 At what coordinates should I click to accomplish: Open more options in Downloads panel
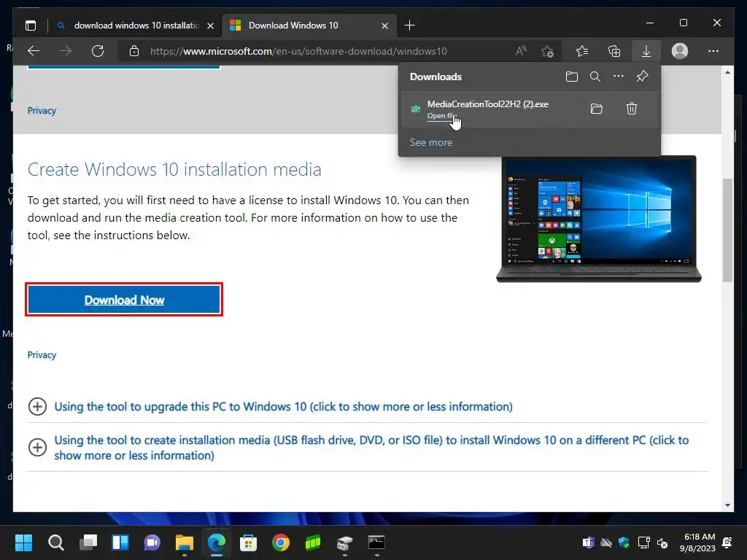[619, 76]
